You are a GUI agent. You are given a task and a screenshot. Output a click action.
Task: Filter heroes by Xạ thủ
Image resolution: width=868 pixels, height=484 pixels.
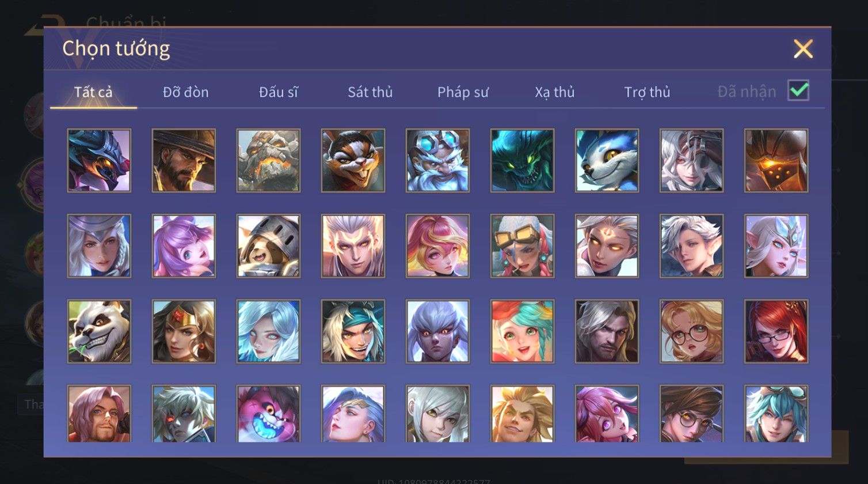[555, 92]
